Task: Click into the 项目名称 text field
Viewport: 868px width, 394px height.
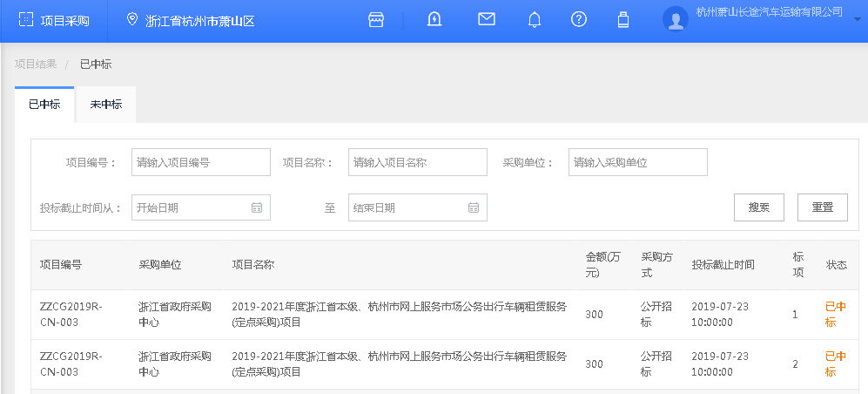Action: [417, 162]
